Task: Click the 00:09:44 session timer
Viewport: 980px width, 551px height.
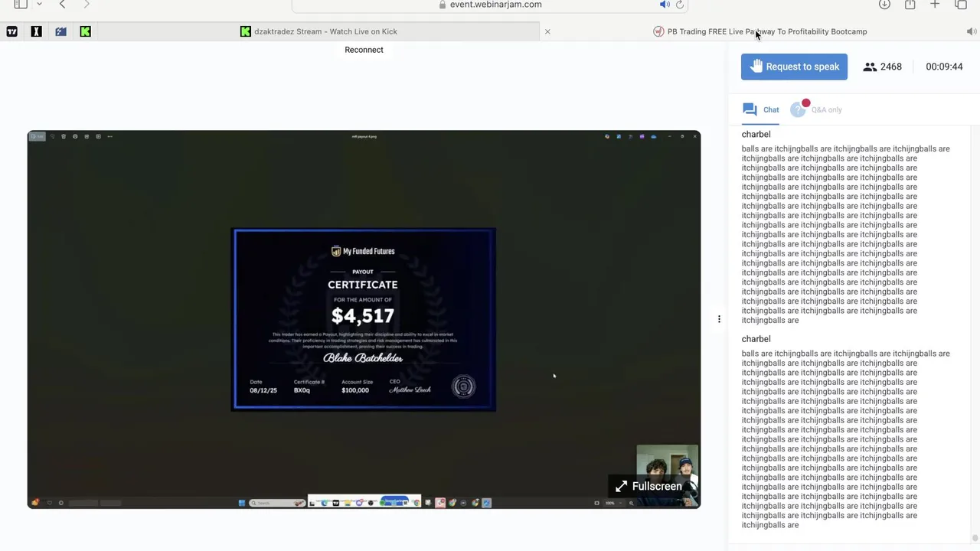Action: 944,67
